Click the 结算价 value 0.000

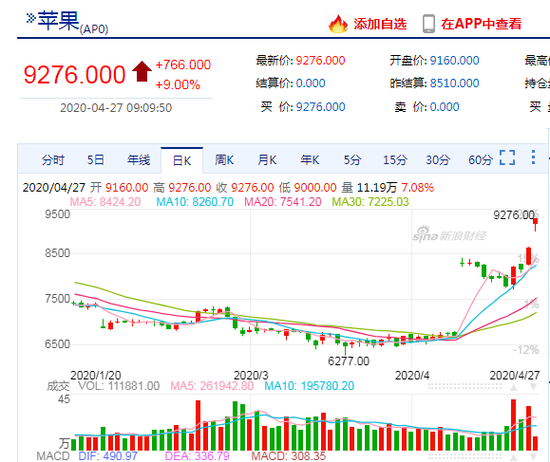310,83
